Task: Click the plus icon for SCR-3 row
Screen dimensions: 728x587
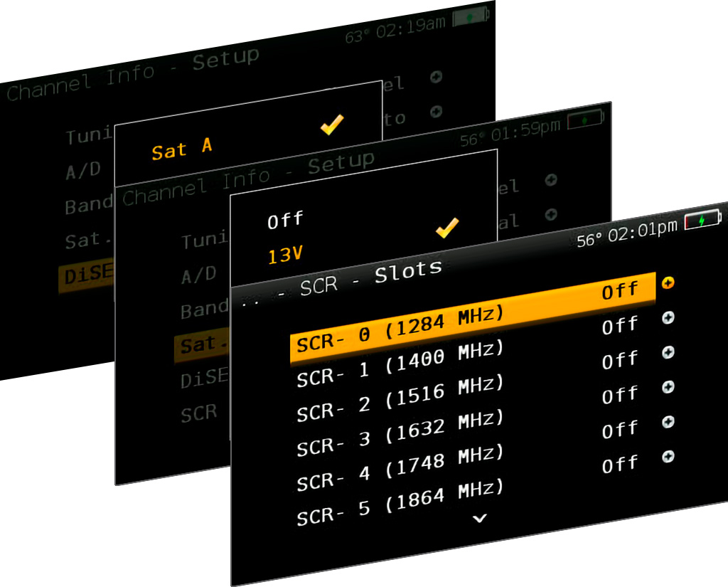Action: (668, 387)
